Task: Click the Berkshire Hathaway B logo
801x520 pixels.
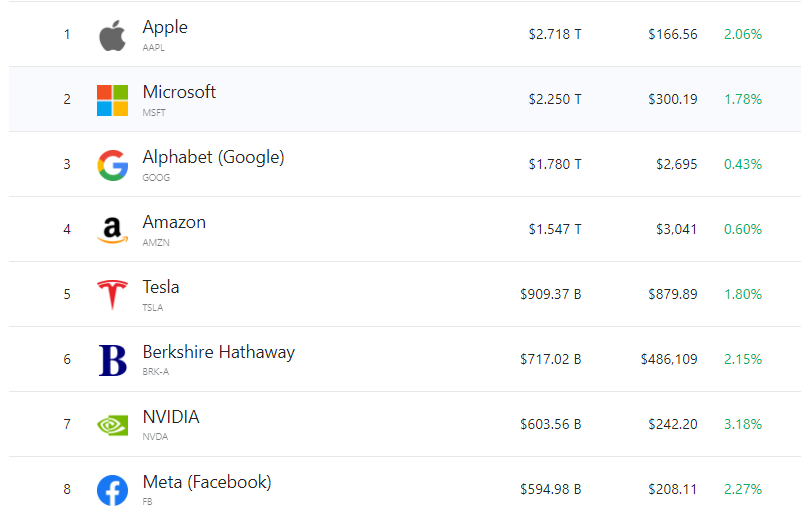Action: coord(113,360)
